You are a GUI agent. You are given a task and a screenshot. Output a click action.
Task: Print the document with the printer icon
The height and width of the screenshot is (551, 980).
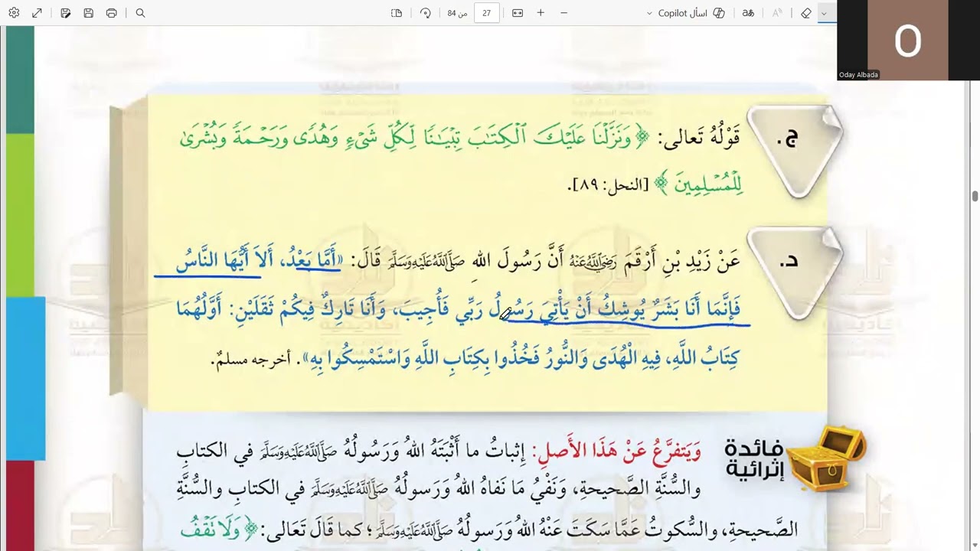click(x=112, y=13)
